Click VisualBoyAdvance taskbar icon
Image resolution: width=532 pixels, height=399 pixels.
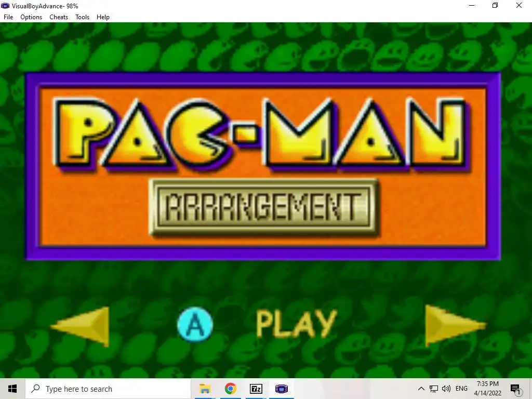pyautogui.click(x=281, y=389)
